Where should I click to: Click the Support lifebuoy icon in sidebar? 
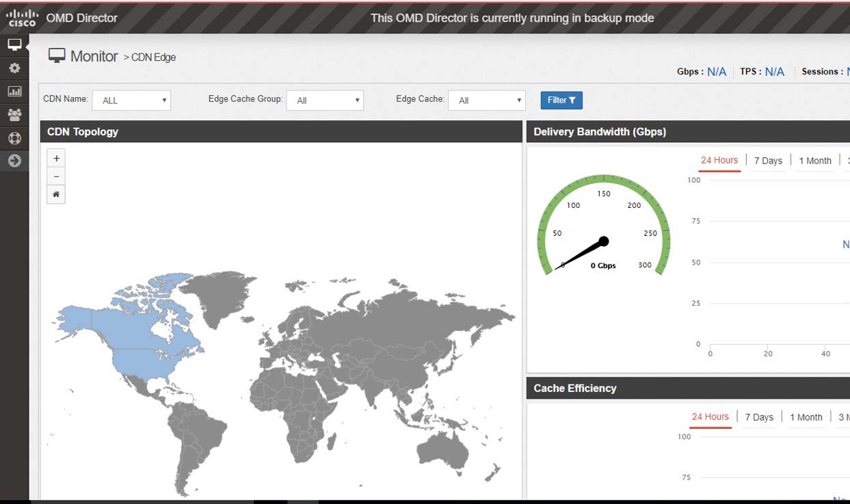pos(15,138)
